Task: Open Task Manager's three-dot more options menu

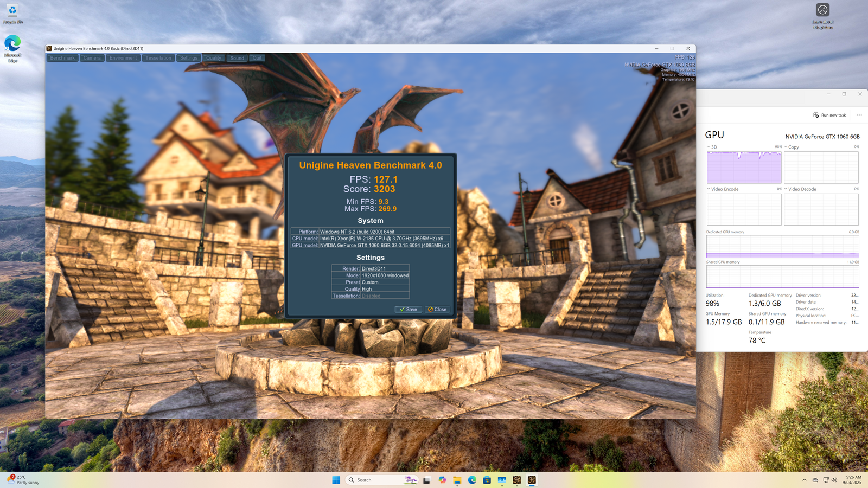Action: [x=859, y=115]
